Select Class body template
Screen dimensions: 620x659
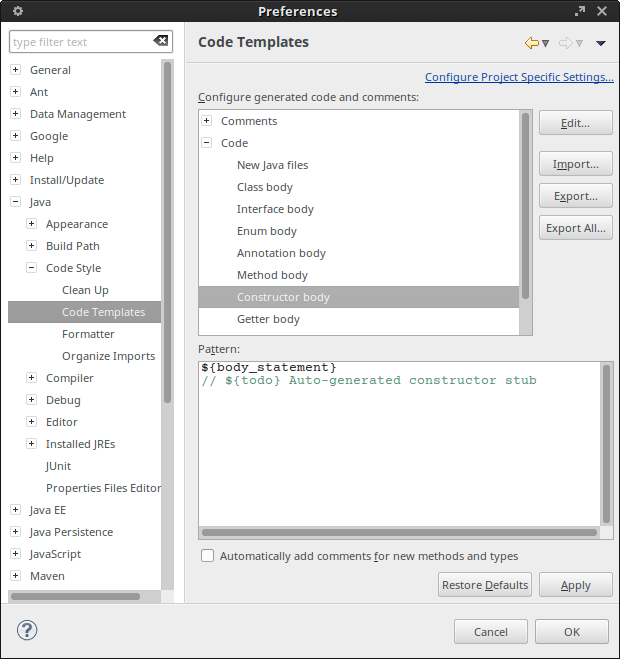click(x=265, y=187)
